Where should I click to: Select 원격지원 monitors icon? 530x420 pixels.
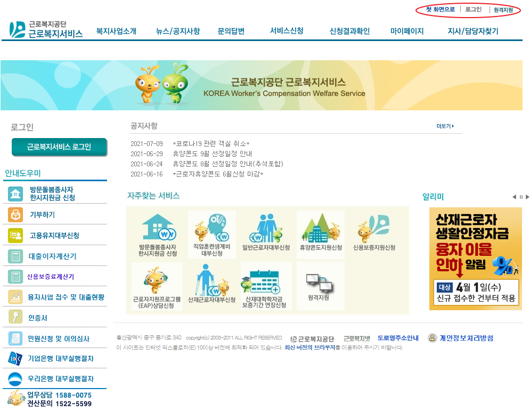click(320, 286)
